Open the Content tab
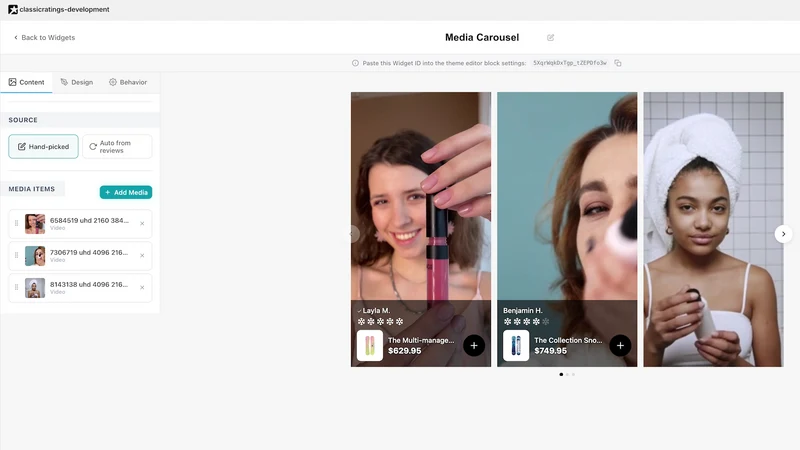The height and width of the screenshot is (450, 800). pos(27,82)
